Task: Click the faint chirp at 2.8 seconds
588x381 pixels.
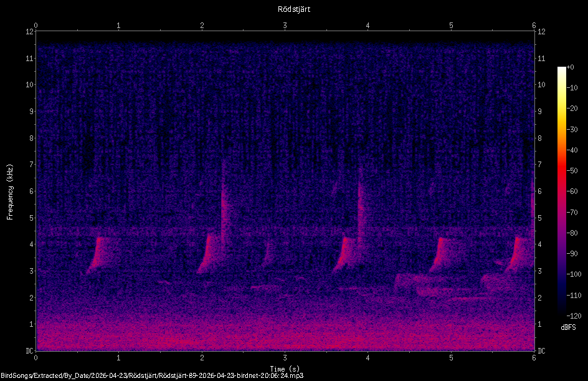Action: point(268,254)
